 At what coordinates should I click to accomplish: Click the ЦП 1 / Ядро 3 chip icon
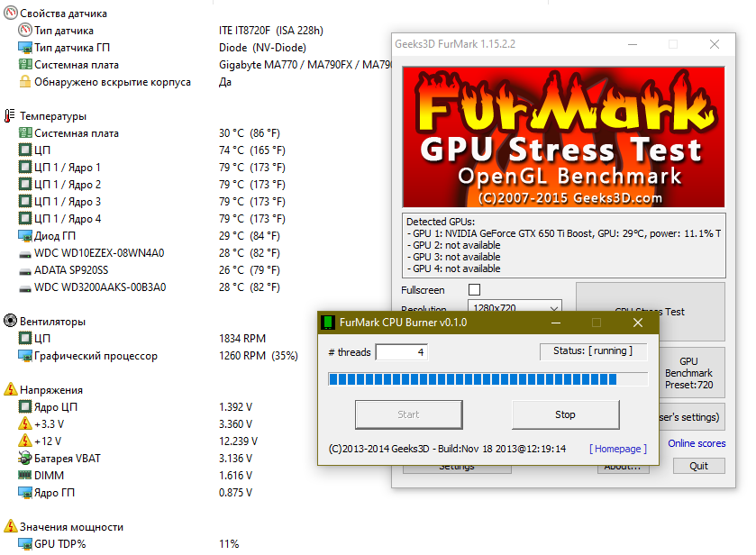tap(25, 202)
